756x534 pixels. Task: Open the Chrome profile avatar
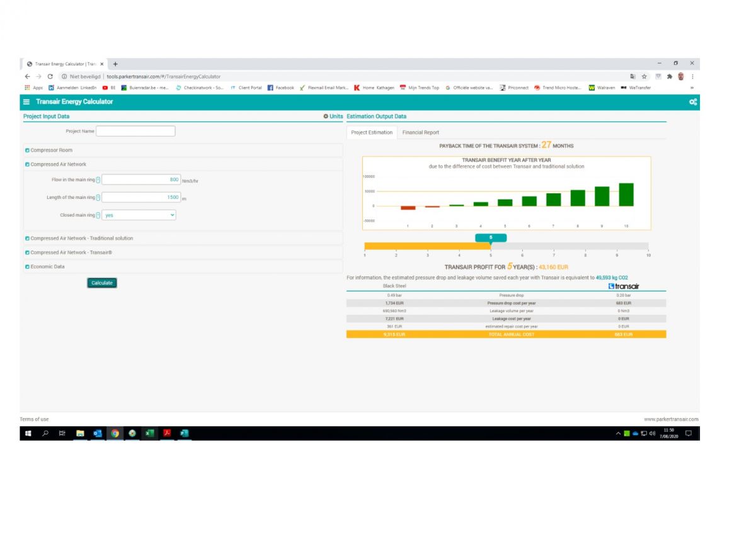(x=681, y=76)
